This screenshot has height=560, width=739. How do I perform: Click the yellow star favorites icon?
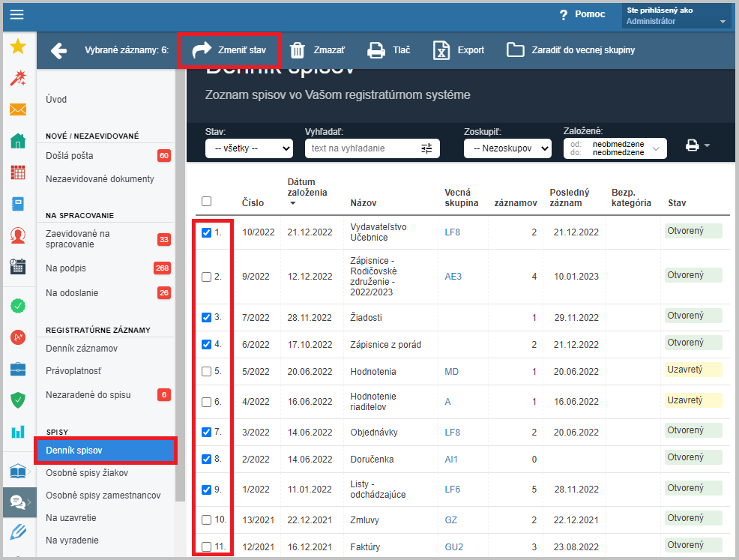tap(18, 46)
